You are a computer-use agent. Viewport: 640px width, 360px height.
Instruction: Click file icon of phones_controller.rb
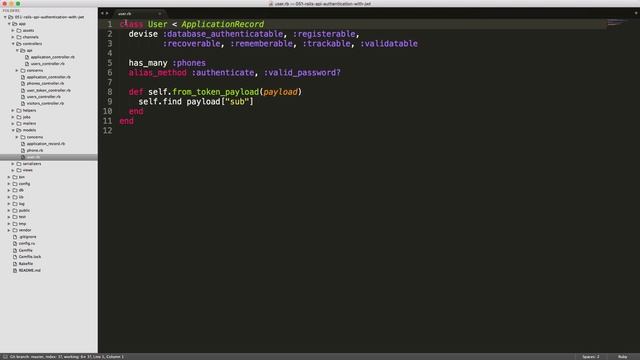coord(23,84)
